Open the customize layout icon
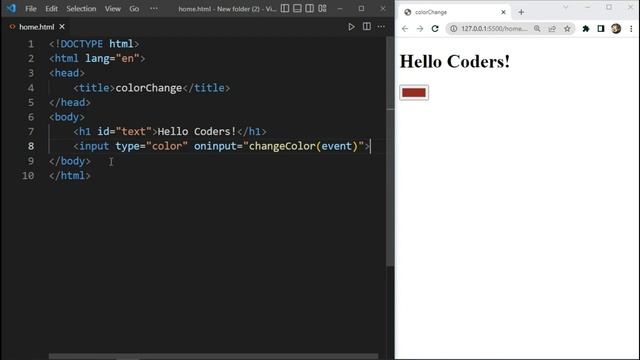 (322, 9)
